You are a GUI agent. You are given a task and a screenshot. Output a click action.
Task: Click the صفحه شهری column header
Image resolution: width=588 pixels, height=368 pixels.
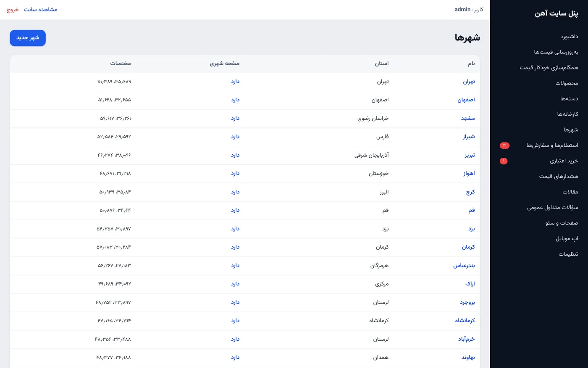[x=225, y=64]
